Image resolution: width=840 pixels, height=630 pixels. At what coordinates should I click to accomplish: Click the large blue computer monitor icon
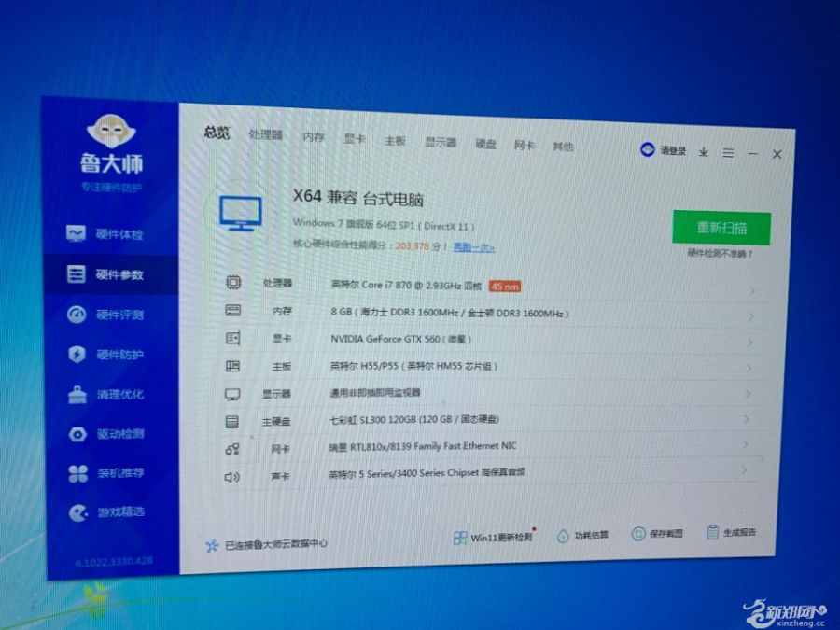click(241, 213)
